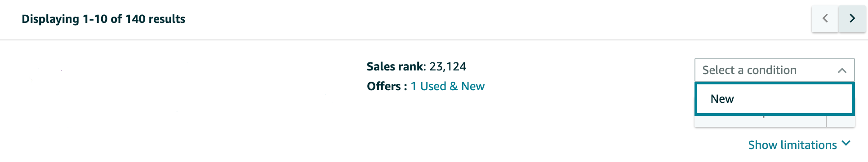Click the highlighted New option box

pos(775,99)
